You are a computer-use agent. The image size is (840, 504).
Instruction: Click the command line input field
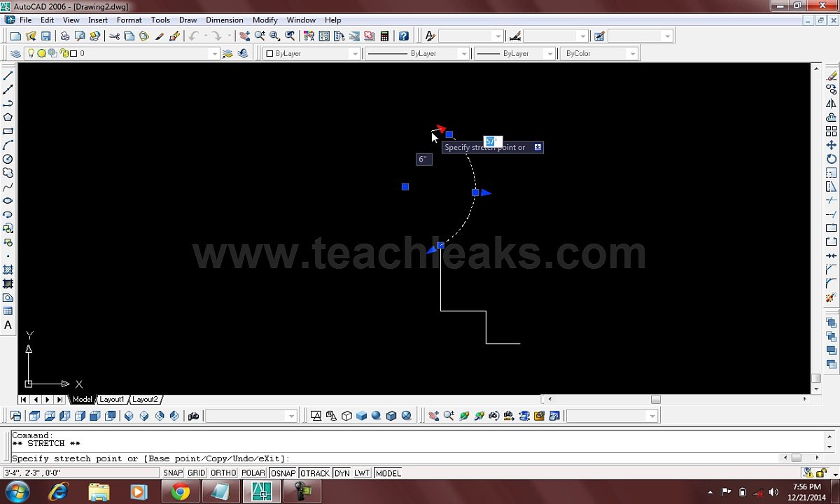[x=418, y=458]
